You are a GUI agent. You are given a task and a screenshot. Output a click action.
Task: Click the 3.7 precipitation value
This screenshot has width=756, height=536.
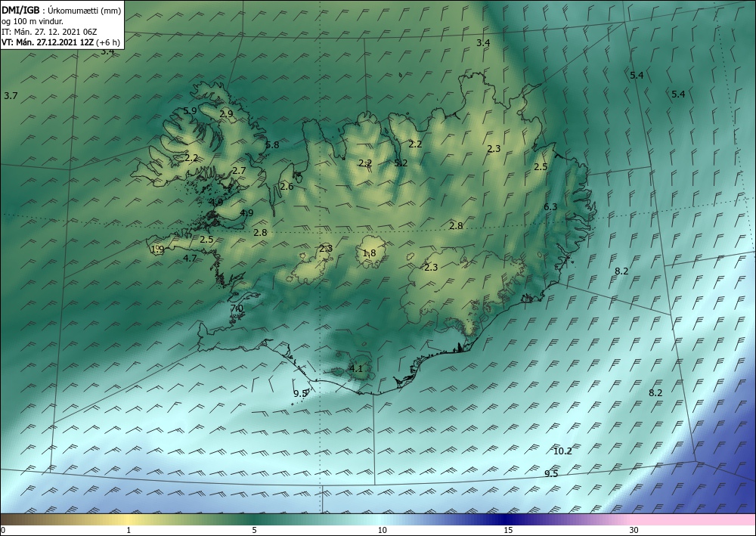tap(11, 96)
